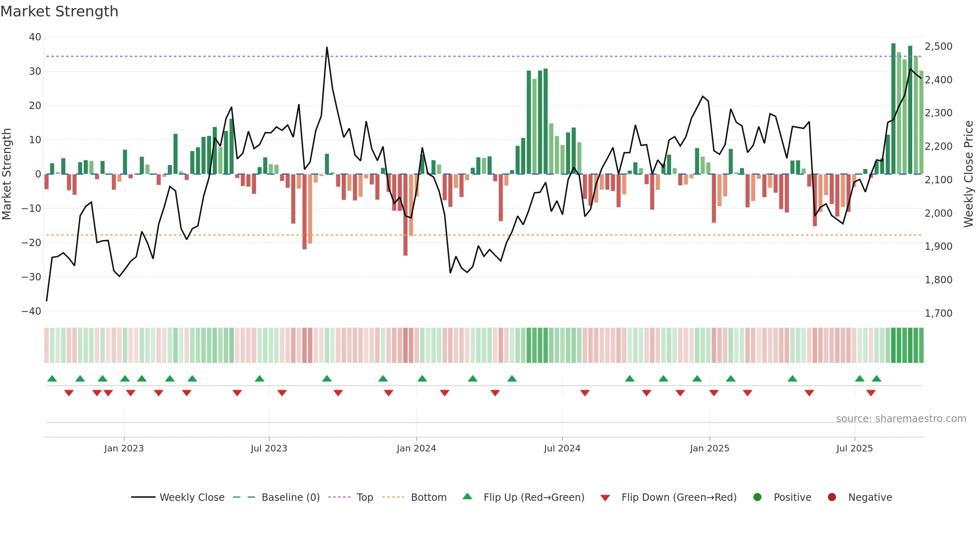Click the orange dashed Bottom threshold line
Screen dimensions: 980x551
pos(484,235)
